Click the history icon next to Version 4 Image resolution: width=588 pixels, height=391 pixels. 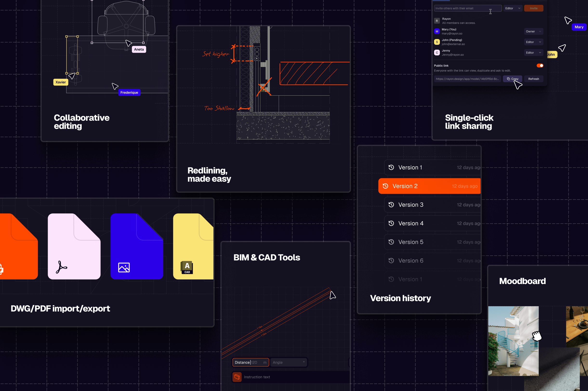[x=391, y=223]
